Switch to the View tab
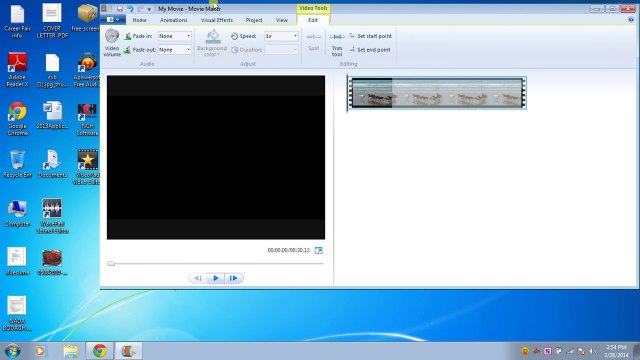This screenshot has width=640, height=360. 282,20
